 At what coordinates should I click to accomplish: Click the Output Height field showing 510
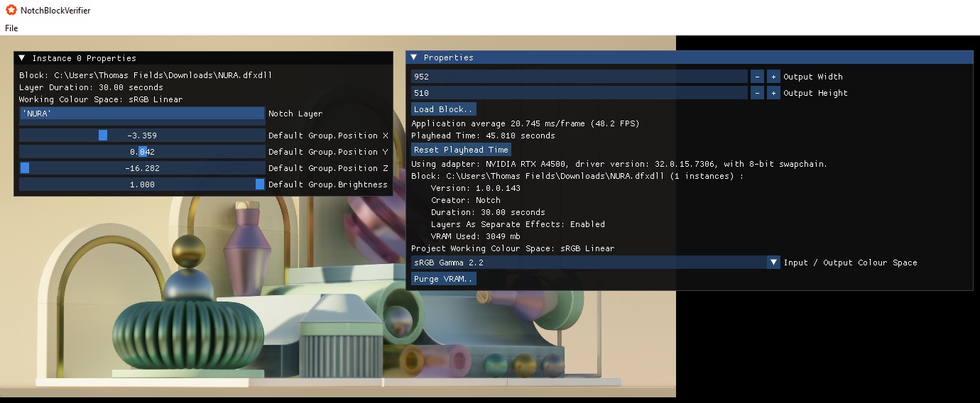579,93
